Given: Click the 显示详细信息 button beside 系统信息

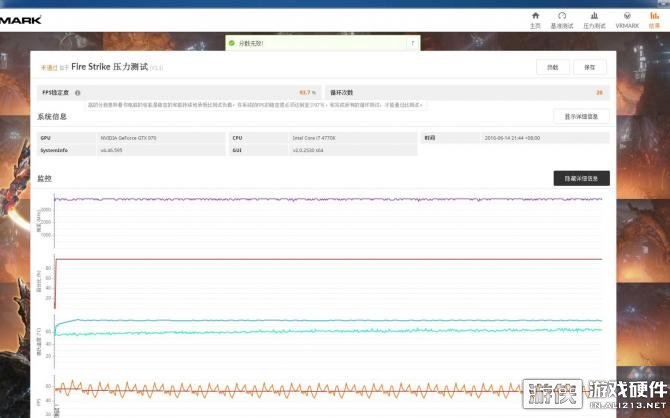Looking at the screenshot, I should (x=581, y=116).
